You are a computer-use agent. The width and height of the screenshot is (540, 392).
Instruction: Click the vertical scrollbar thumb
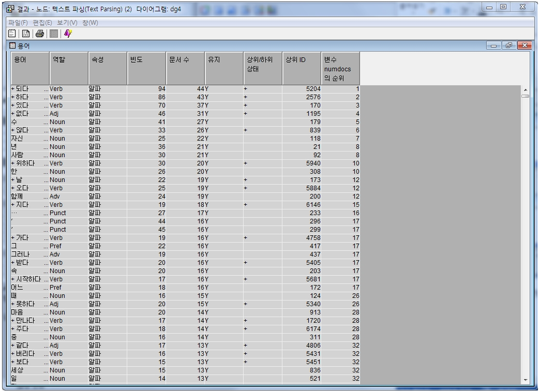(x=525, y=96)
